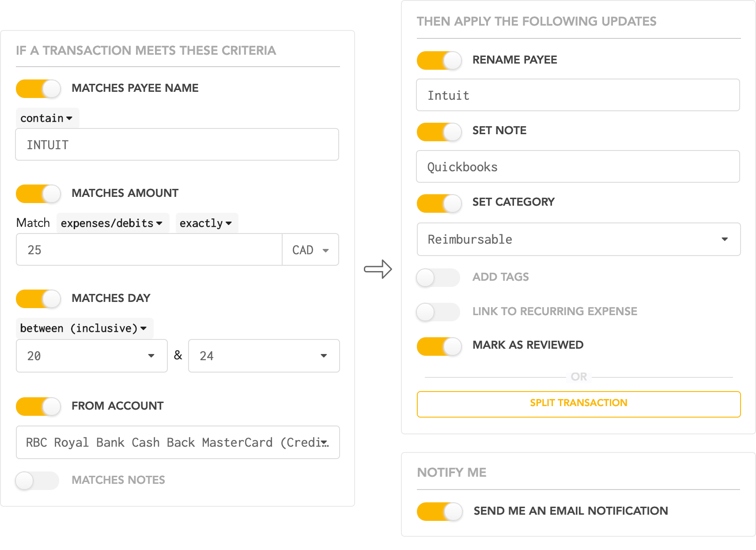This screenshot has height=550, width=756.
Task: Open the RBC Royal Bank account dropdown
Action: click(178, 442)
